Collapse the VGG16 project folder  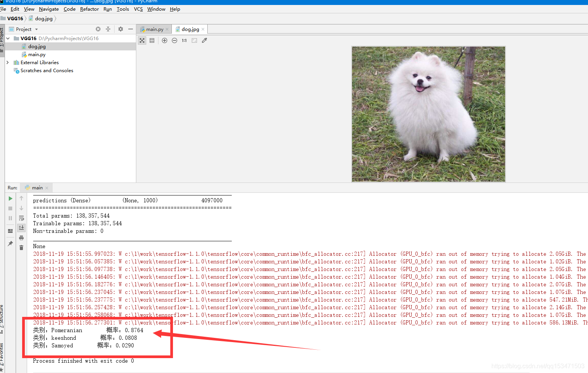point(8,39)
